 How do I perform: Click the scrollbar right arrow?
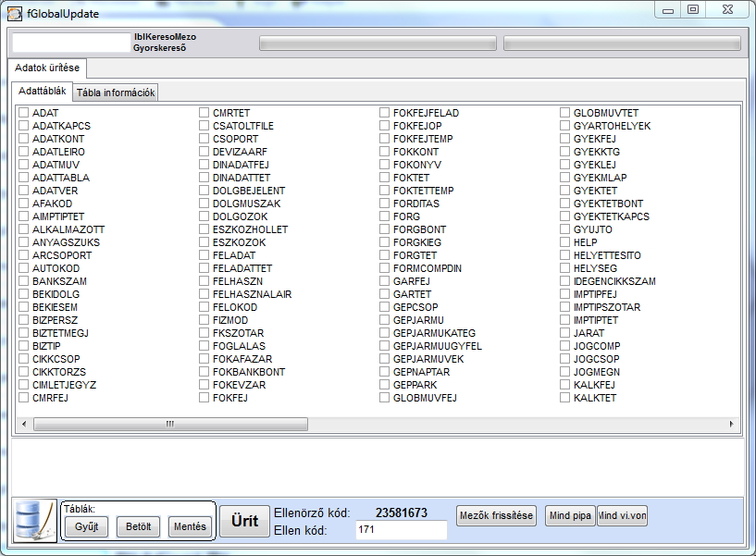[731, 425]
